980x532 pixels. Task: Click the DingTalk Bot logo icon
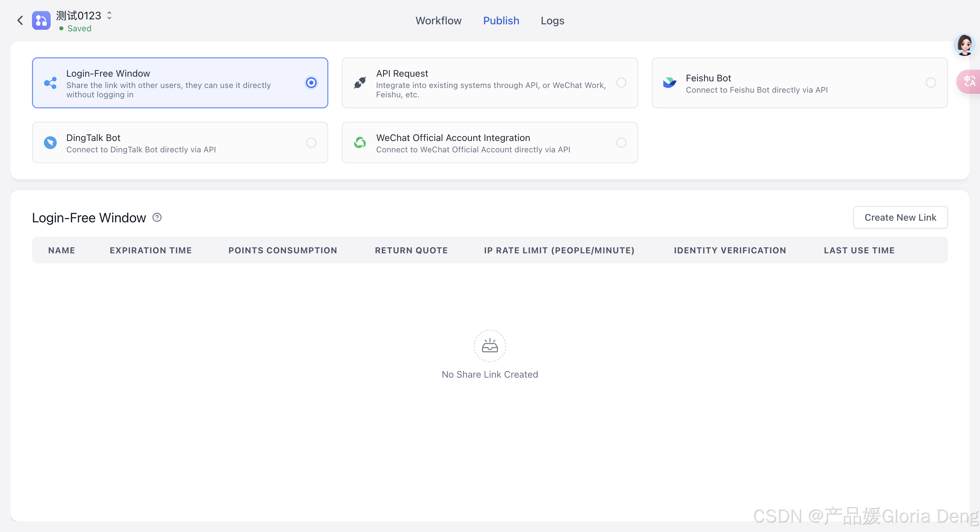[50, 143]
